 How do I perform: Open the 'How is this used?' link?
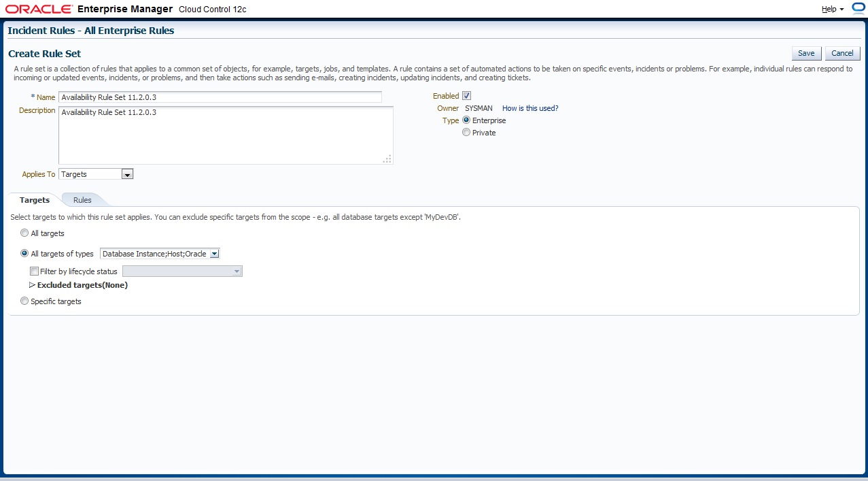[530, 108]
